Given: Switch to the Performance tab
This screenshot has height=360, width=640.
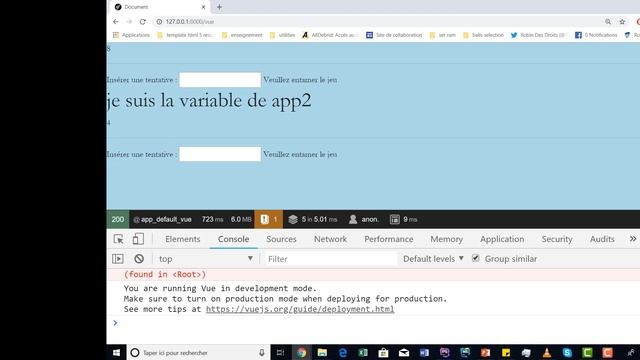Looking at the screenshot, I should click(x=389, y=239).
